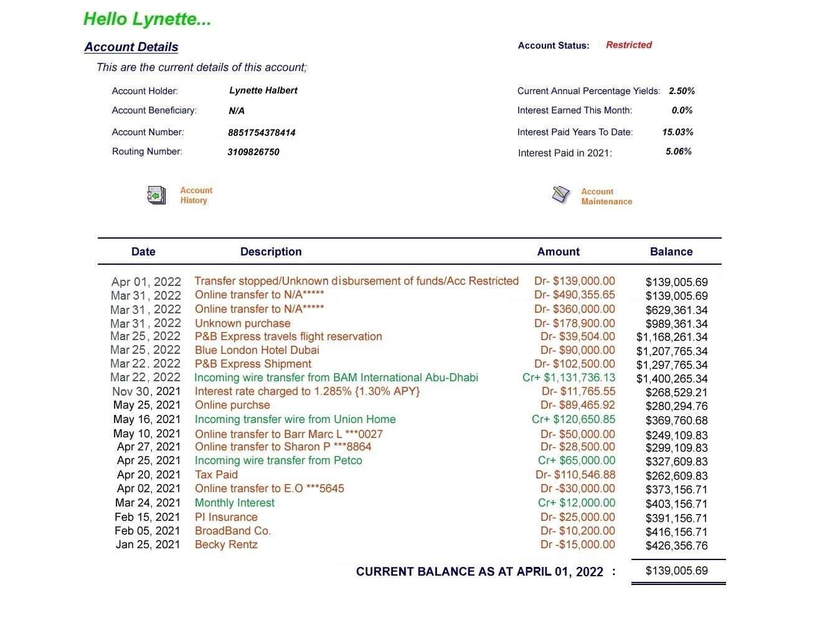840x623 pixels.
Task: Click the Online transfer to Barr Marc L
Action: pos(288,434)
